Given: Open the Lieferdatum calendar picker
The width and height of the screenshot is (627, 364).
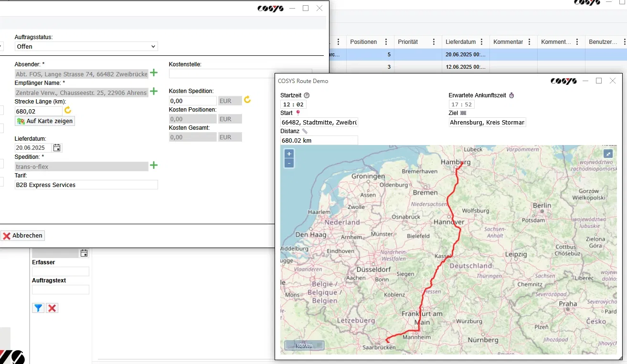Looking at the screenshot, I should [x=57, y=148].
